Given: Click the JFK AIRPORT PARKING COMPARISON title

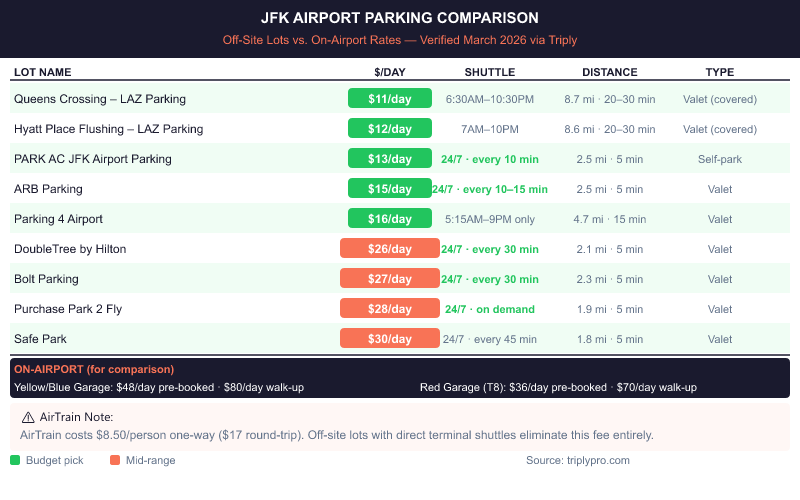Looking at the screenshot, I should tap(399, 18).
